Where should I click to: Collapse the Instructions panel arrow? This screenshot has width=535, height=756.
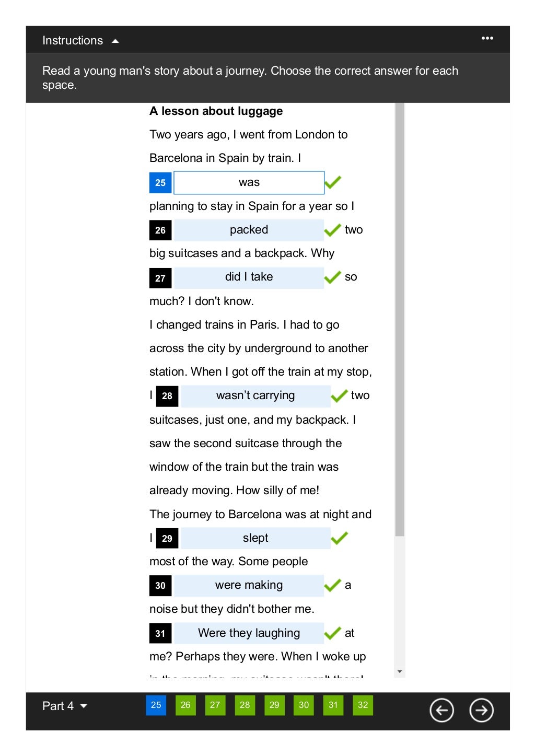click(115, 41)
